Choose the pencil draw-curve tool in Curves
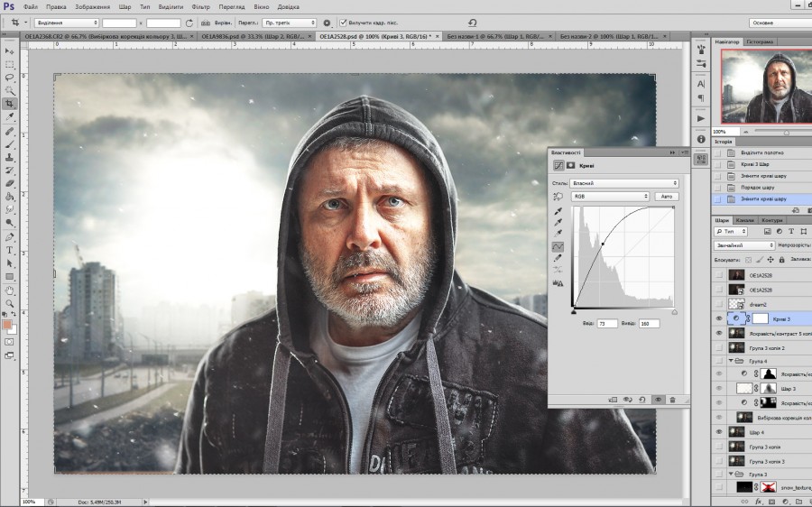This screenshot has height=507, width=812. 558,258
